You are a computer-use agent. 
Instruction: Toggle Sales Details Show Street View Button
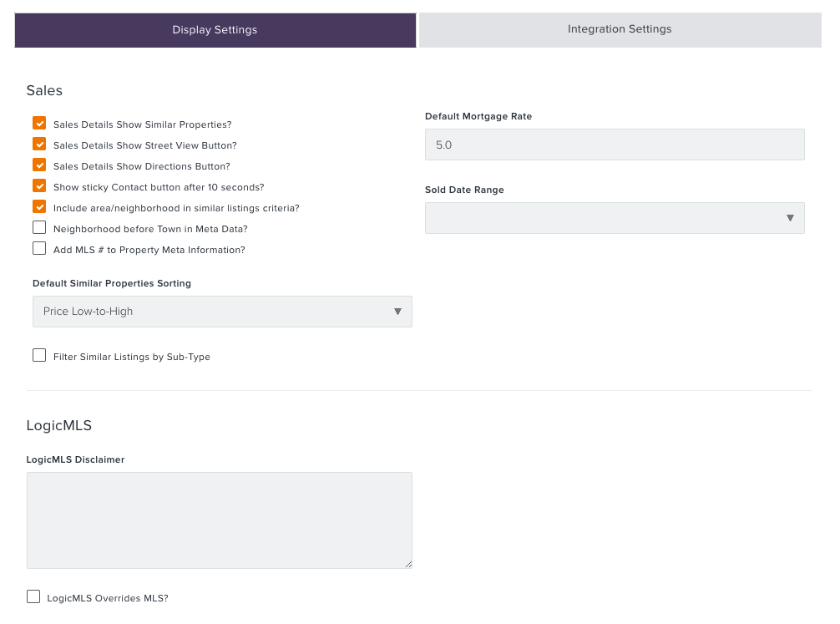pos(39,145)
